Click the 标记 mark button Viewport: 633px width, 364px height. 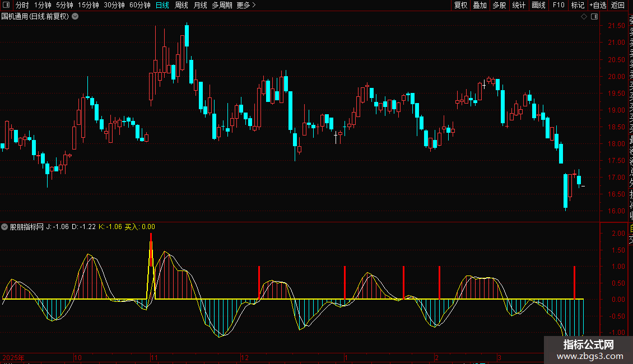[578, 5]
